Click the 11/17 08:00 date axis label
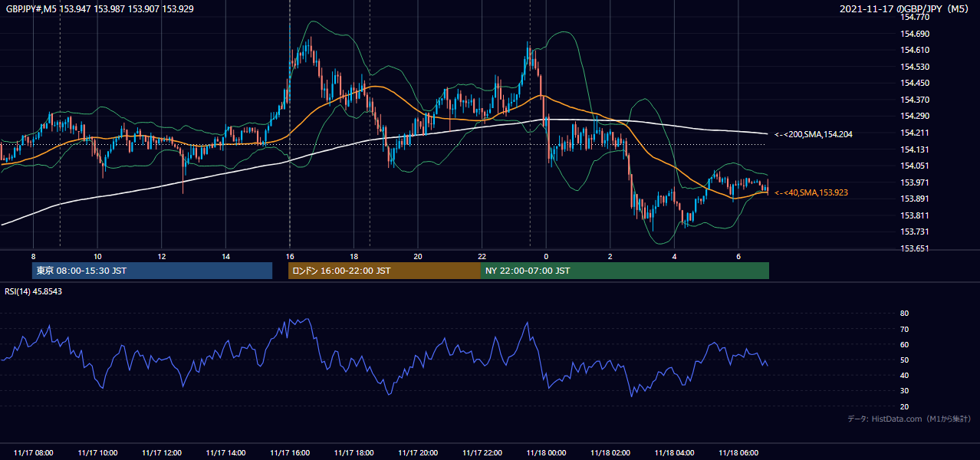980x460 pixels. coord(34,453)
